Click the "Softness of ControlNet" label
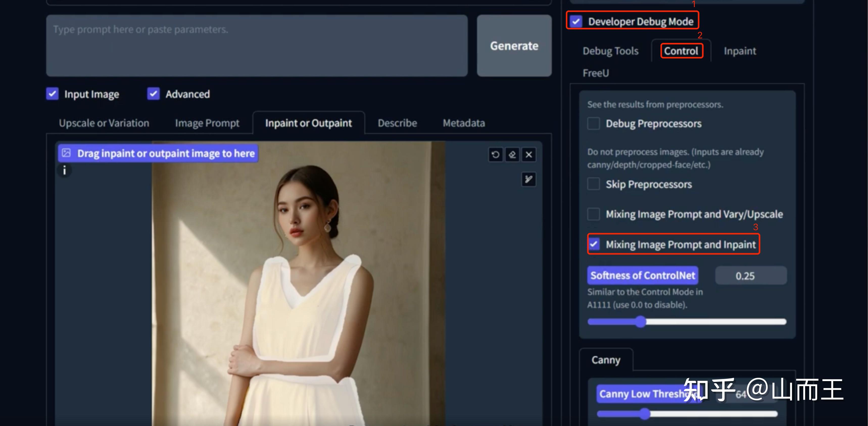868x426 pixels. (x=643, y=276)
